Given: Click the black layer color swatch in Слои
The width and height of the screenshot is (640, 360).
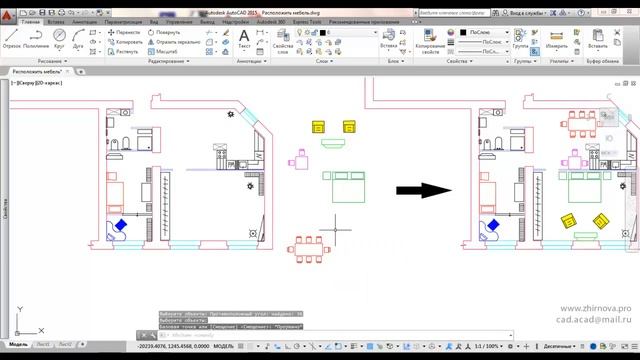Looking at the screenshot, I should [322, 32].
